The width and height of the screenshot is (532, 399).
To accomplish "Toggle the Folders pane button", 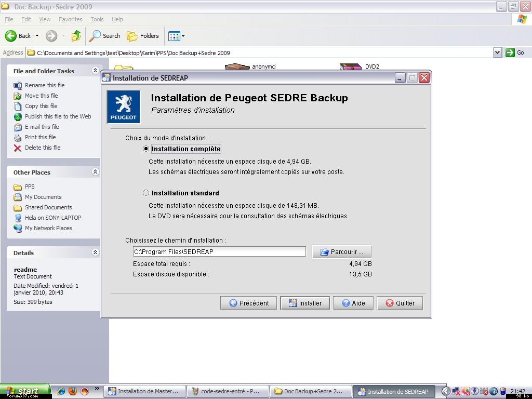I will click(143, 36).
